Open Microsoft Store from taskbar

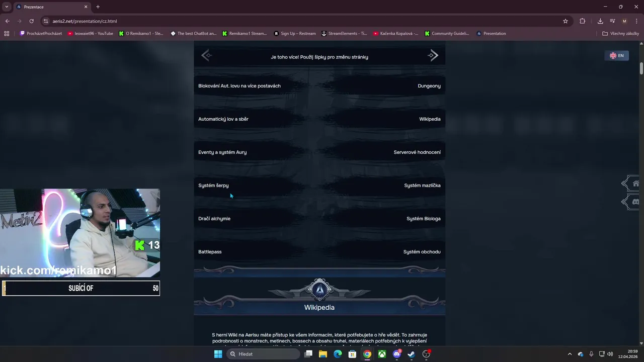click(353, 354)
